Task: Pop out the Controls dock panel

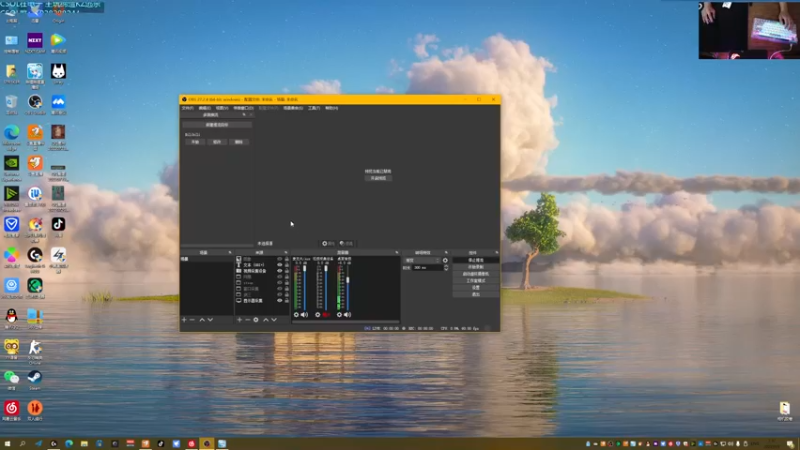Action: click(496, 253)
